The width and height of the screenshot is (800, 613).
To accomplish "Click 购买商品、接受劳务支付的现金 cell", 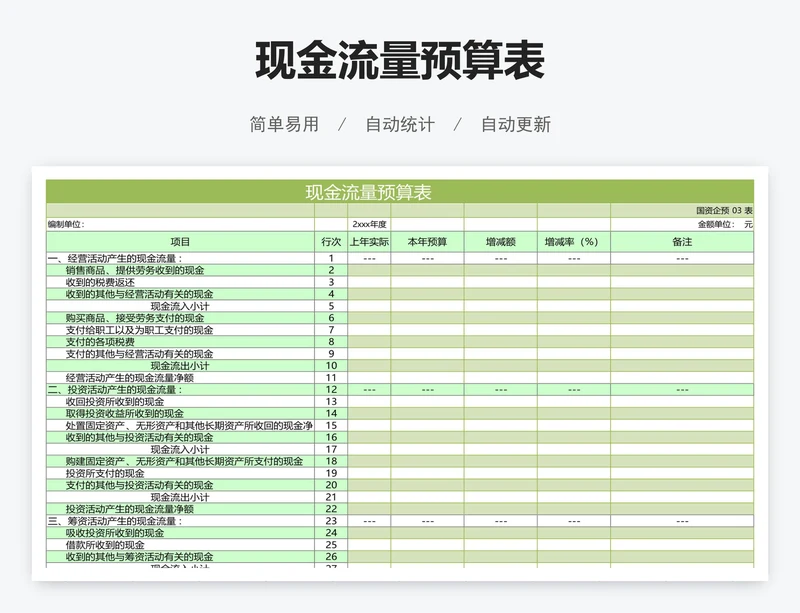I will click(x=180, y=318).
